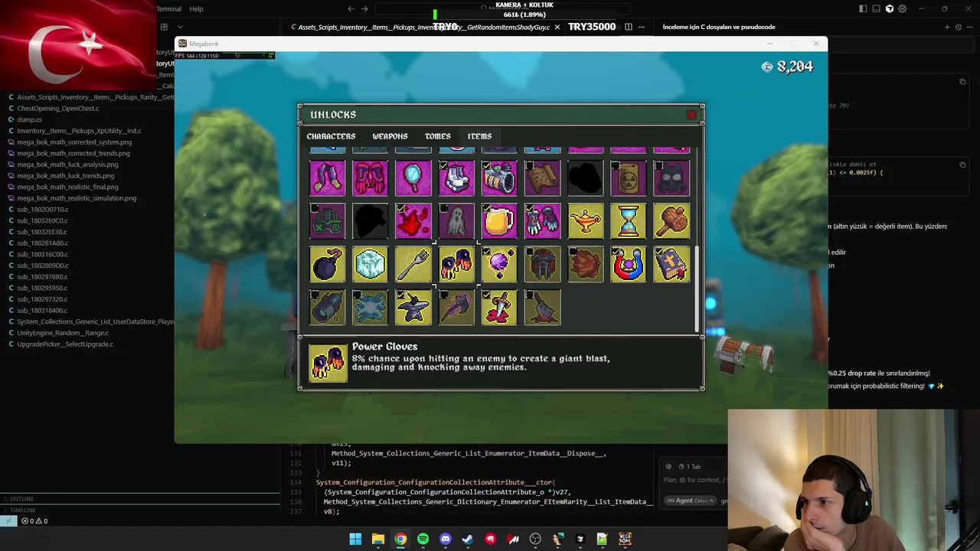Open editor tab more actions ellipsis
This screenshot has height=551, width=980.
coord(642,27)
